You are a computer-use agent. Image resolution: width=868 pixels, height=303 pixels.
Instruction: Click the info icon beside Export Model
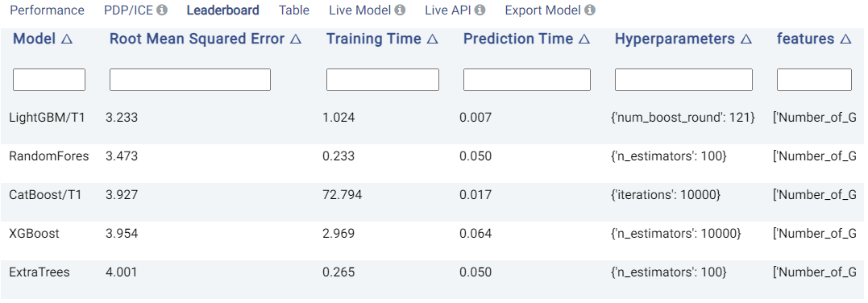pos(590,10)
